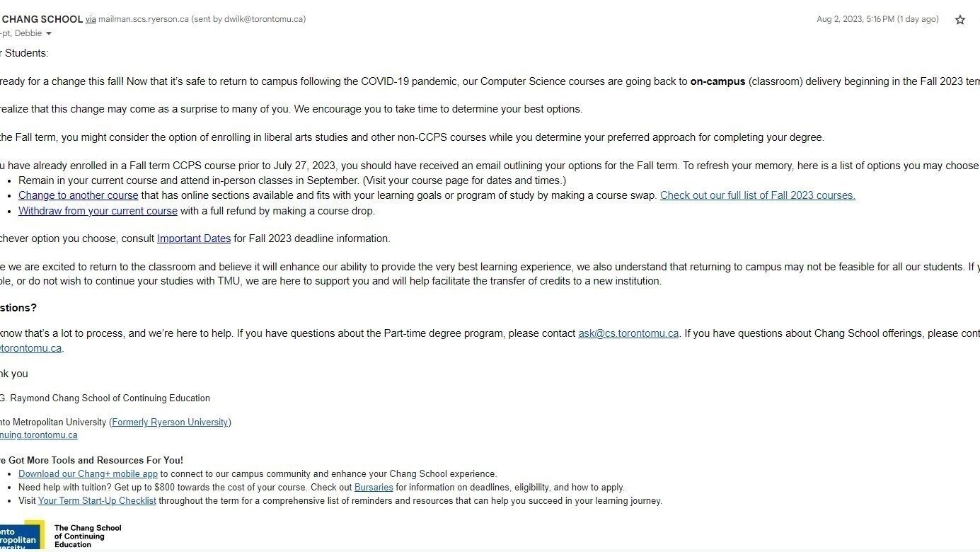Click the dwilk@torontomu.ca sent-by address
Image resolution: width=980 pixels, height=552 pixels.
coord(264,19)
